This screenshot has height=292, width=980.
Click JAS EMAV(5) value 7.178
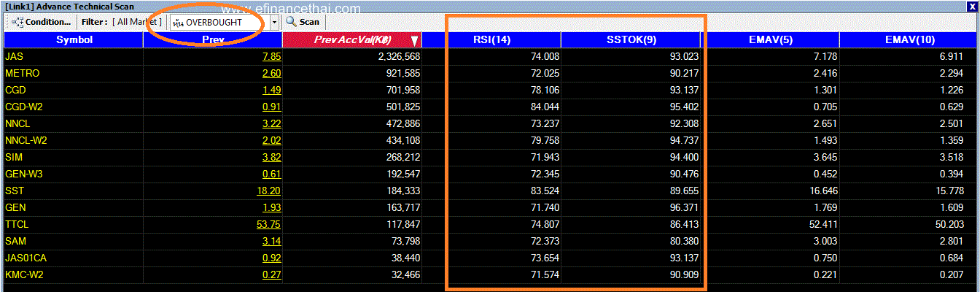tap(823, 56)
